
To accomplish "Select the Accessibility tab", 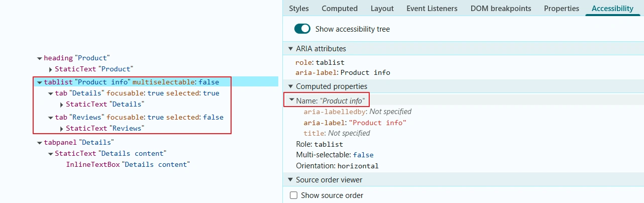I will point(612,9).
